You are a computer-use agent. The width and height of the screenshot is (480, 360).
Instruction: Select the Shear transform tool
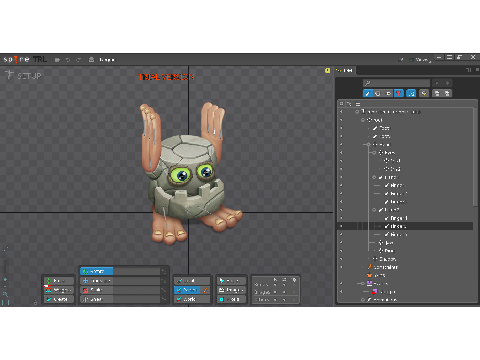[x=97, y=299]
